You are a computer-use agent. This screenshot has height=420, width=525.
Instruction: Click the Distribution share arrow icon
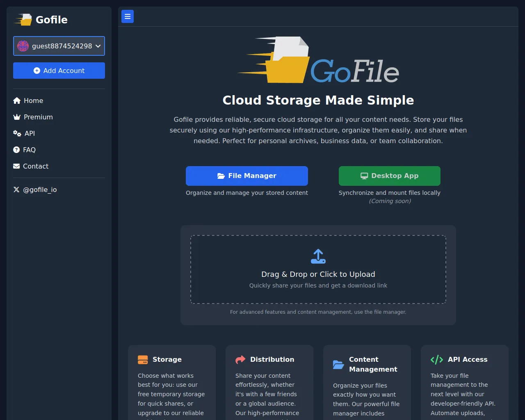[x=240, y=360]
